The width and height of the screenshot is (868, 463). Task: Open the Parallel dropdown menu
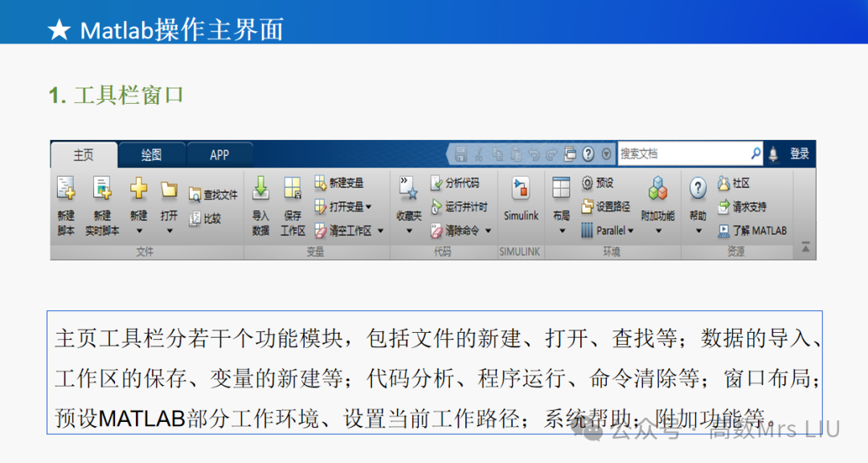click(608, 231)
